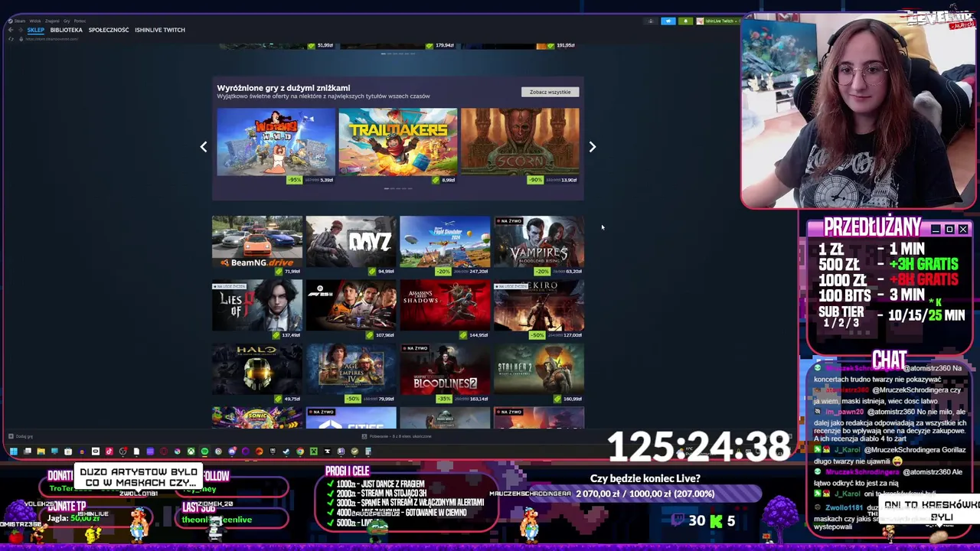This screenshot has height=551, width=980.
Task: Open the S.T.A.L.K.E.R. 2 game tile
Action: tap(539, 373)
